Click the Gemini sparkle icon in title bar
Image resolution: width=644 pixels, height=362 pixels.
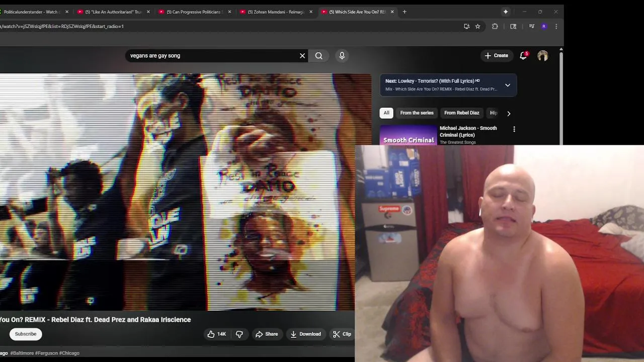[506, 12]
